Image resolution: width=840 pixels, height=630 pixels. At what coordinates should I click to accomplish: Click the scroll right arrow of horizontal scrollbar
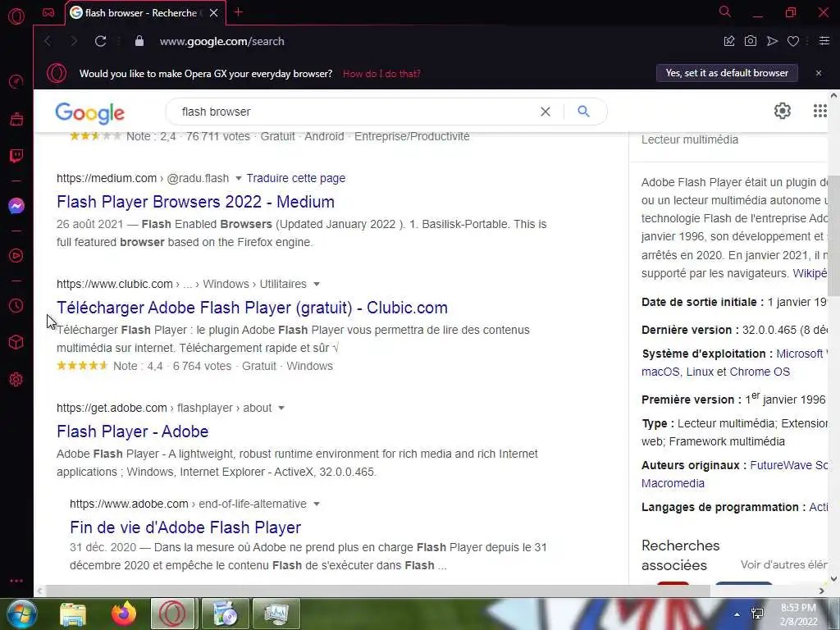(822, 591)
